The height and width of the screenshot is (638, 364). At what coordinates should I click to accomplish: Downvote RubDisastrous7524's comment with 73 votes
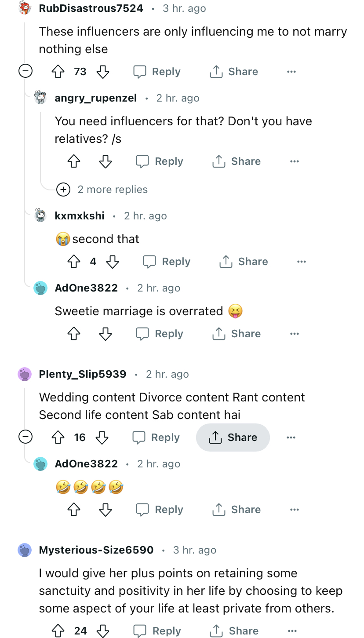(x=103, y=72)
